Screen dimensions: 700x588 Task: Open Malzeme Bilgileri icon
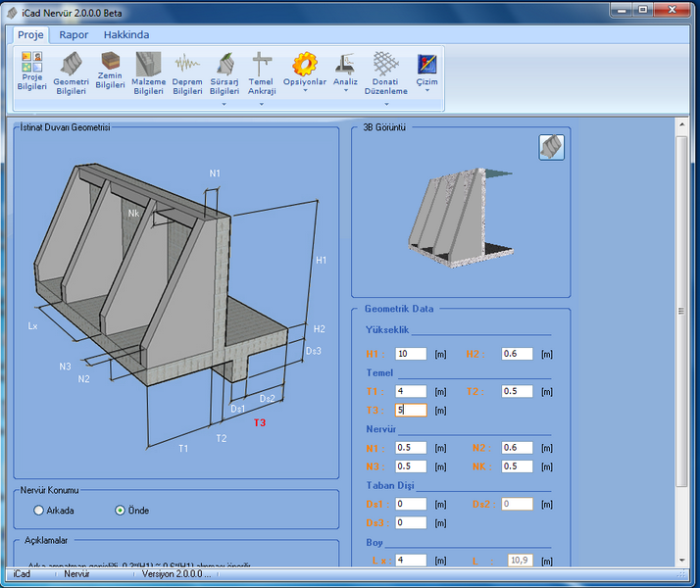pos(148,73)
